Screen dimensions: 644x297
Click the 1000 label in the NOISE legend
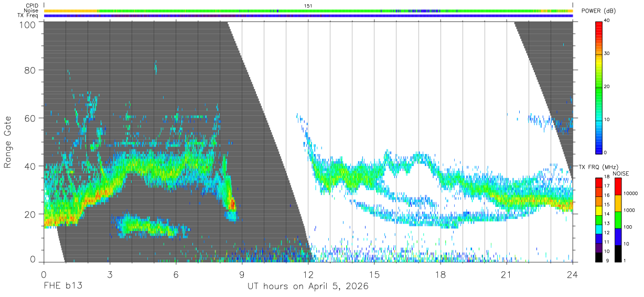pos(629,210)
